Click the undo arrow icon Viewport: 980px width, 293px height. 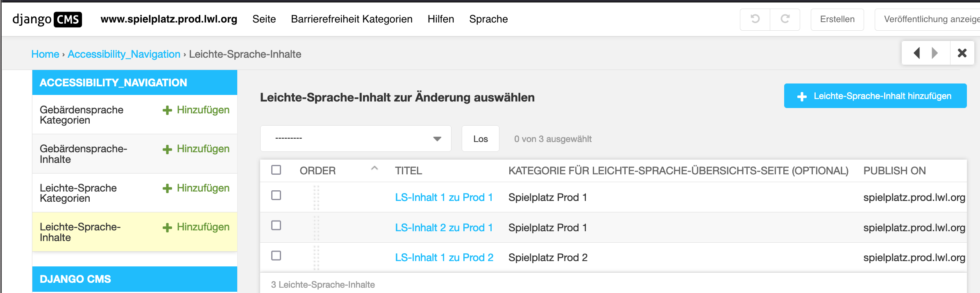pyautogui.click(x=755, y=19)
